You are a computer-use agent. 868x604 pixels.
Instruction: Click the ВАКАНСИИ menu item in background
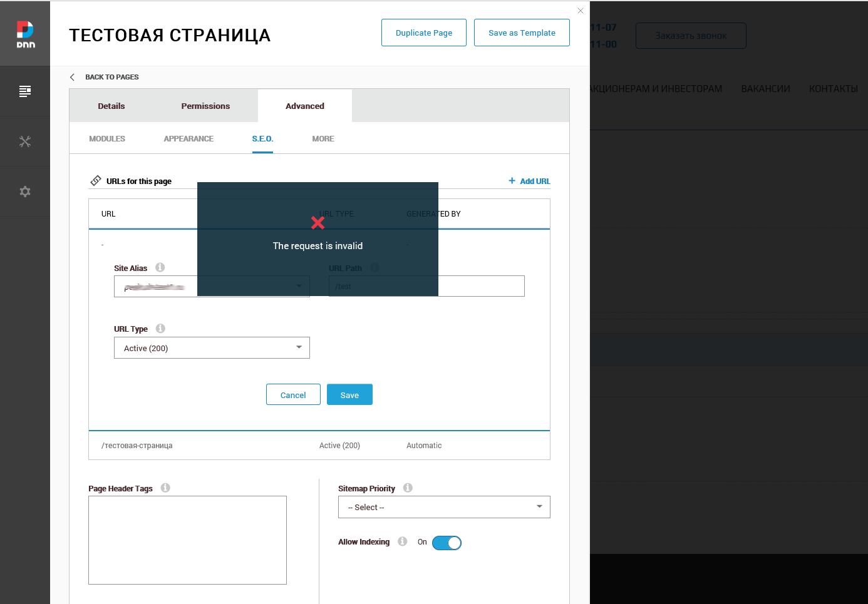(x=765, y=89)
